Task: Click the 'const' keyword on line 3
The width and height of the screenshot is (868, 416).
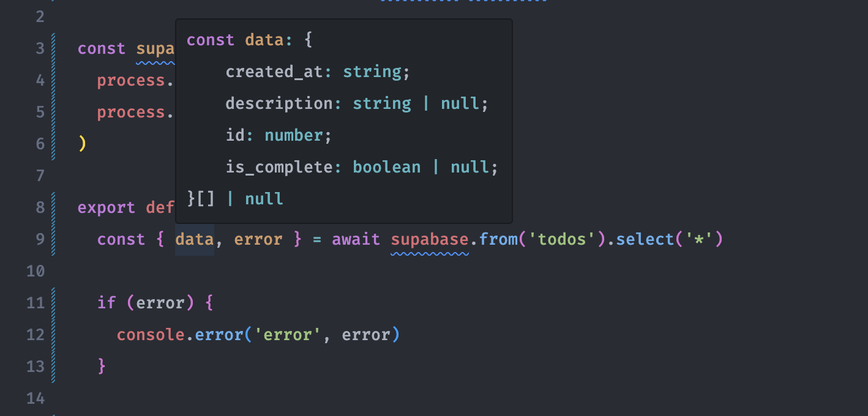Action: coord(102,48)
